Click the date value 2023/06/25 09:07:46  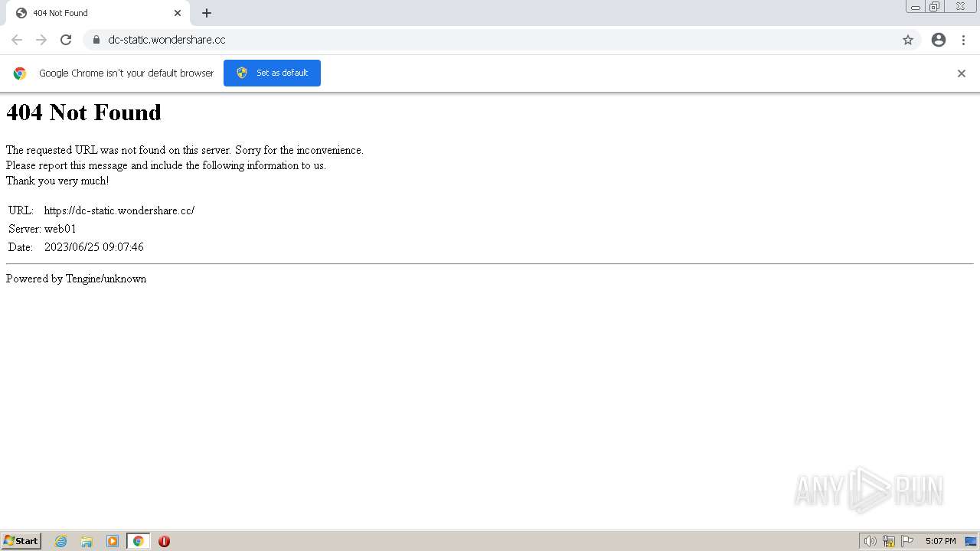94,247
